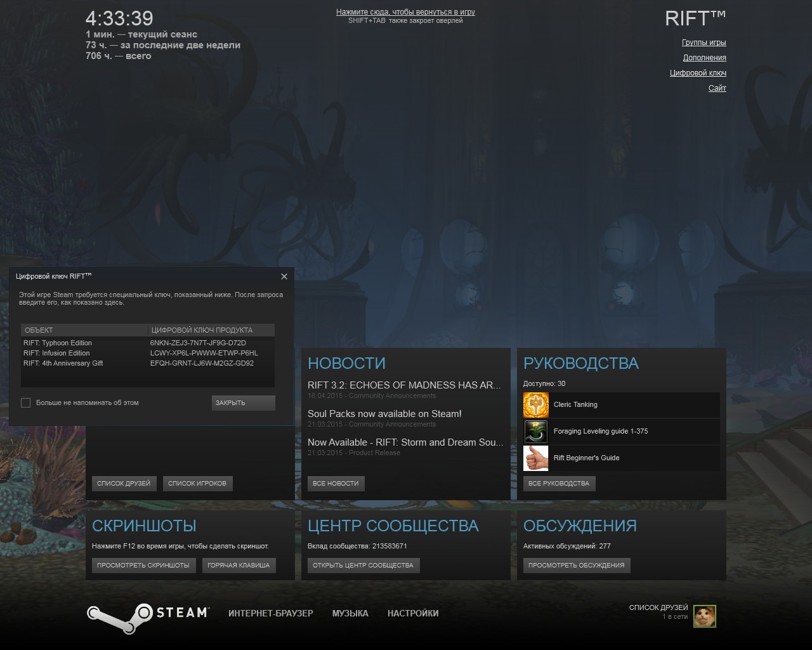Open news 'RIFT 3.2: ECHOES OF MADNESS'
Viewport: 812px width, 650px height.
tap(404, 385)
